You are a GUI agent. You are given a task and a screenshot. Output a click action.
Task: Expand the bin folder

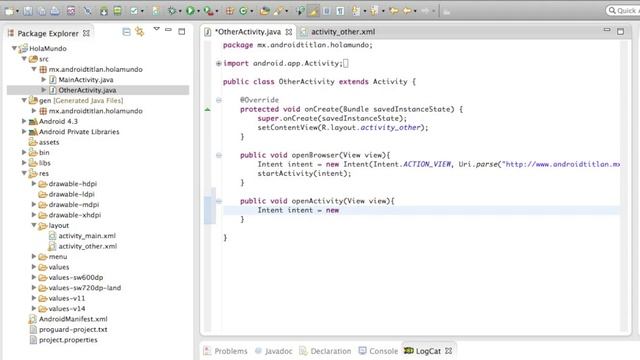[x=24, y=152]
